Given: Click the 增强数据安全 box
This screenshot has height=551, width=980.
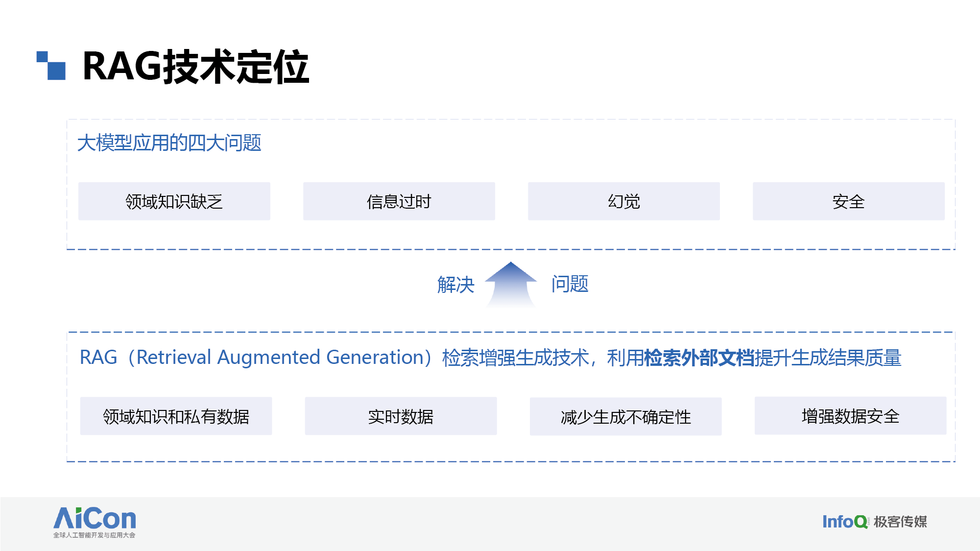Looking at the screenshot, I should [851, 416].
